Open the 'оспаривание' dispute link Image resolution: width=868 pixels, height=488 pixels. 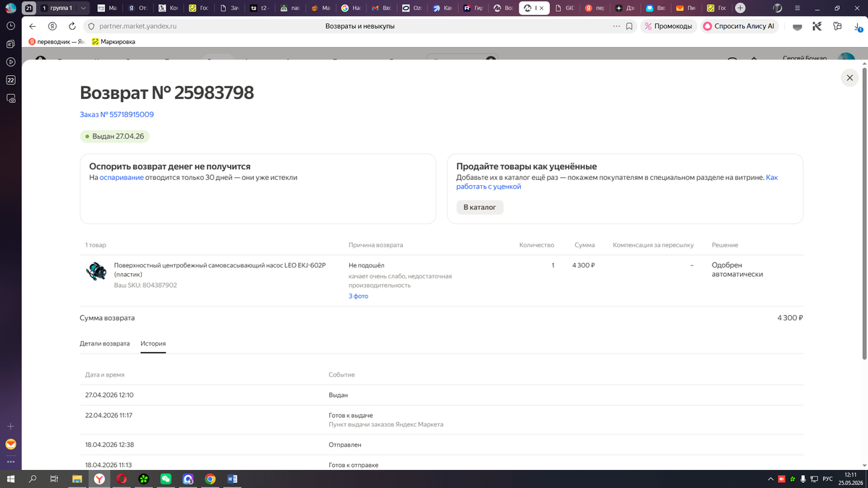pyautogui.click(x=122, y=177)
